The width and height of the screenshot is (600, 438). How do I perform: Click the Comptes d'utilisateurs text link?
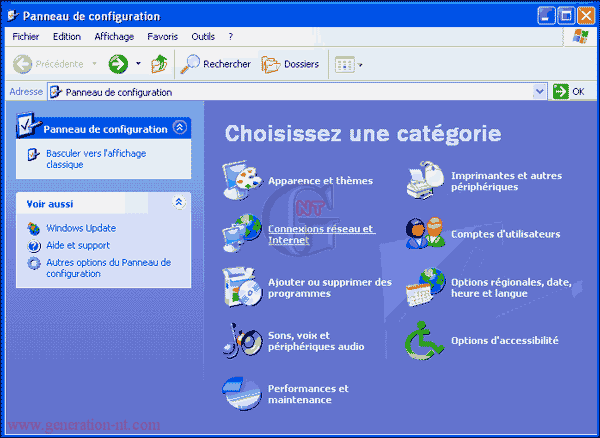pyautogui.click(x=505, y=234)
